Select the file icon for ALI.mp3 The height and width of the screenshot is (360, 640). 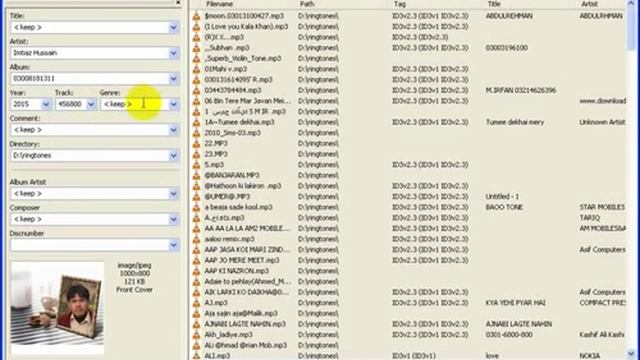pyautogui.click(x=196, y=356)
